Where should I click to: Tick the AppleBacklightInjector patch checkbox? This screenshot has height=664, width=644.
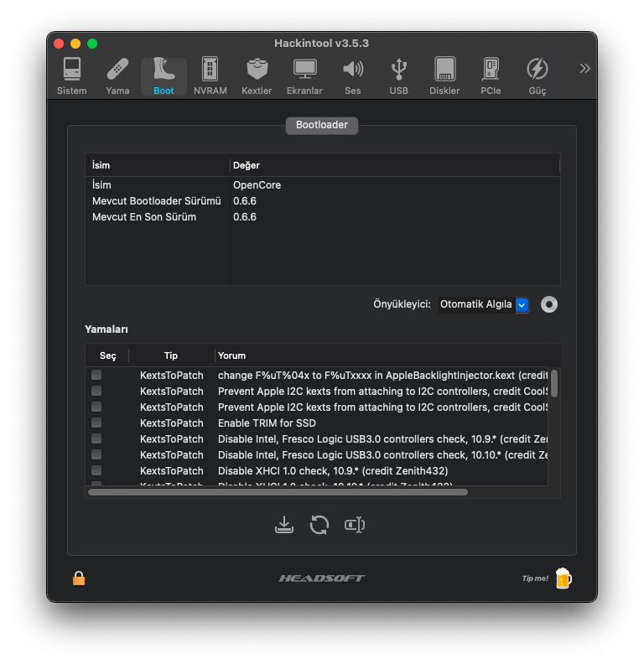coord(96,375)
